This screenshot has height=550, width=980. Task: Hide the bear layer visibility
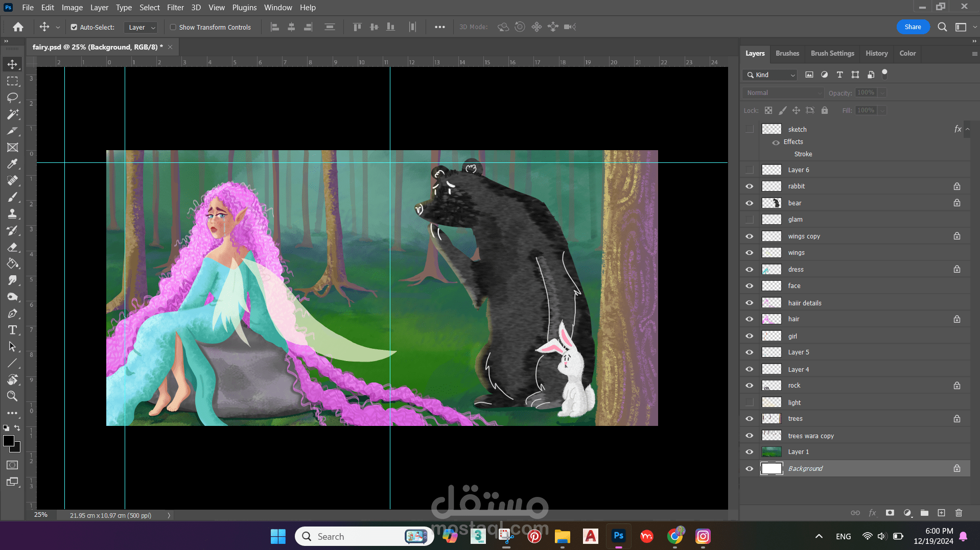click(x=749, y=203)
